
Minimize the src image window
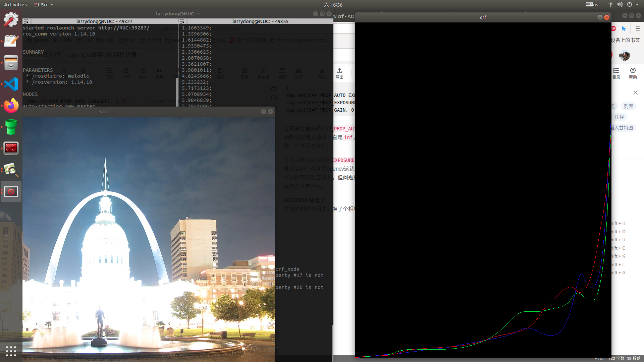coord(264,112)
